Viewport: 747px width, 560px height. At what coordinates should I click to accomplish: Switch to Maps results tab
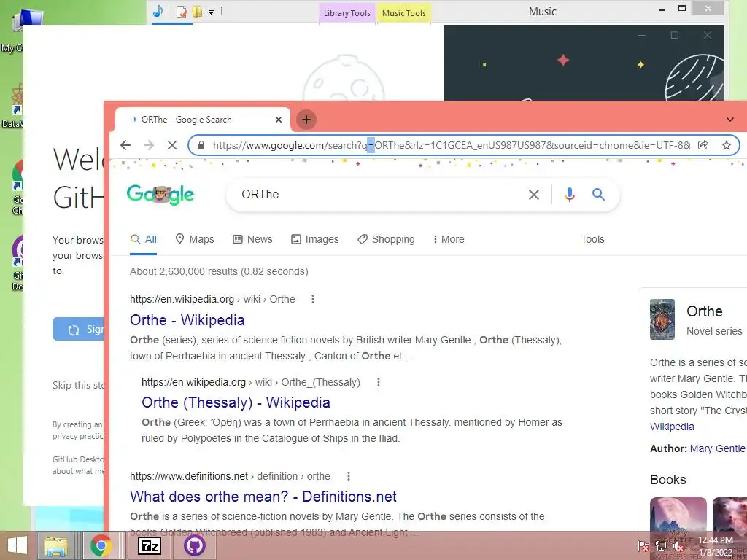coord(195,239)
